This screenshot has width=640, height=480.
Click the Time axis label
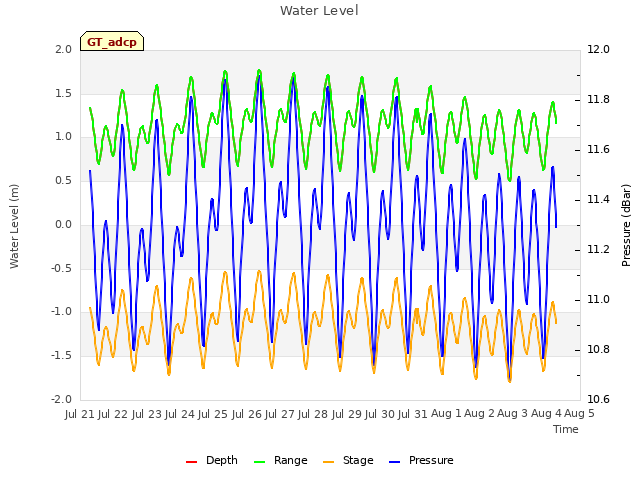tap(566, 429)
